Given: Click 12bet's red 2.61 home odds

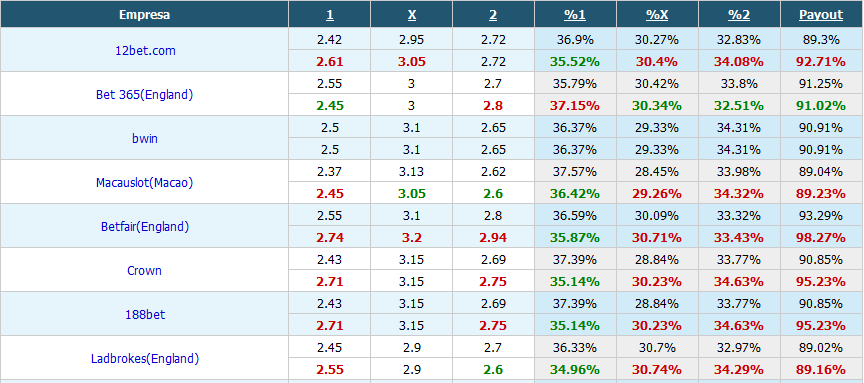Looking at the screenshot, I should (x=330, y=61).
